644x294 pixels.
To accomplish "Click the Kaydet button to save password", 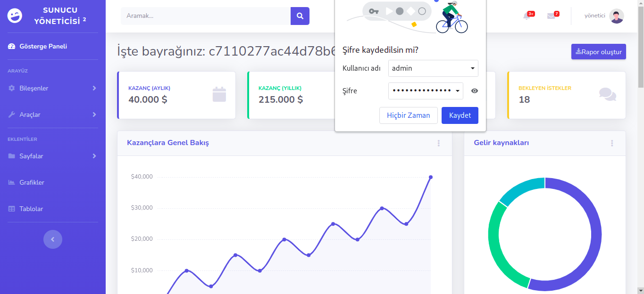I will (460, 115).
